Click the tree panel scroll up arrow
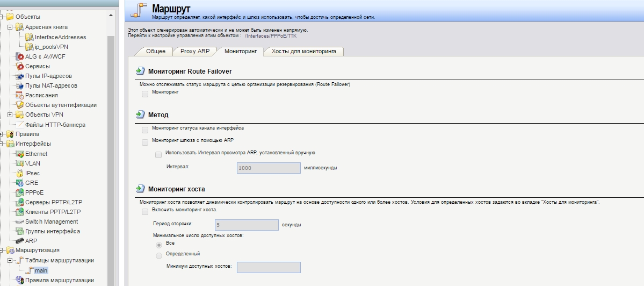 [x=111, y=15]
